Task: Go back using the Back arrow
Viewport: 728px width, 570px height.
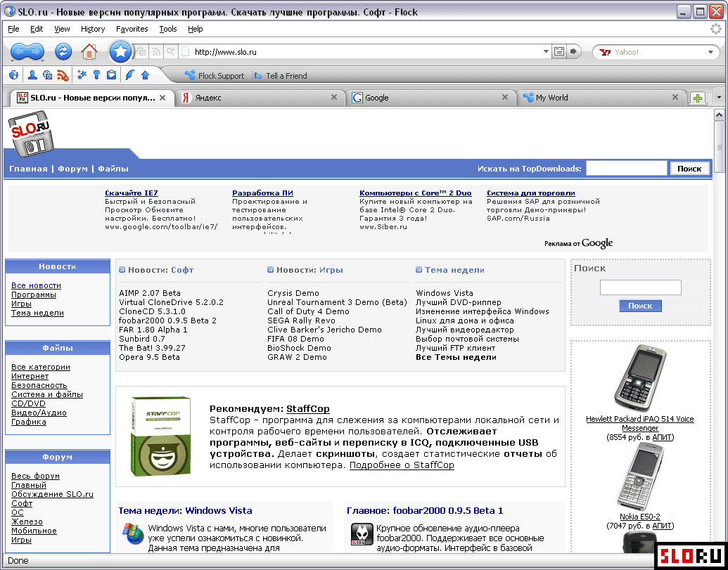Action: pyautogui.click(x=19, y=51)
